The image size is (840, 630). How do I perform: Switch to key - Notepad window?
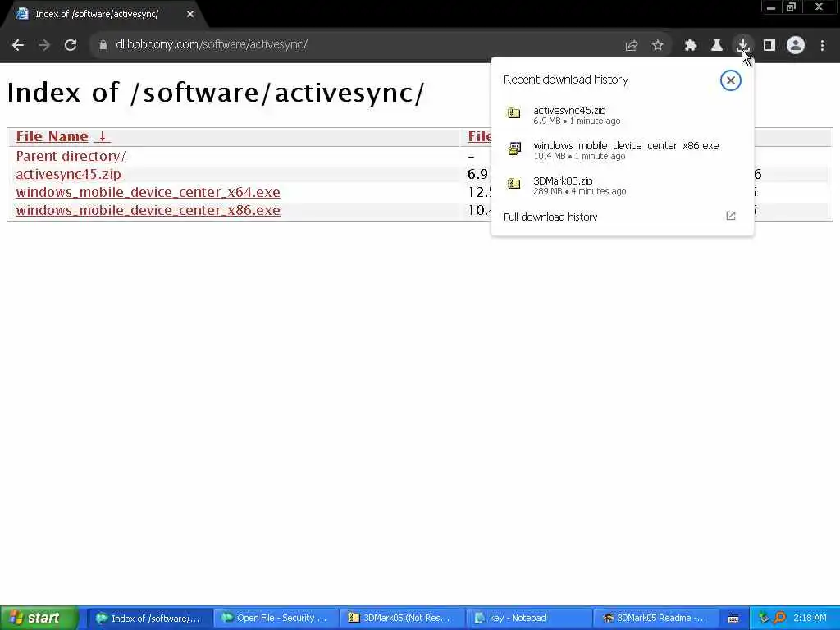coord(528,619)
